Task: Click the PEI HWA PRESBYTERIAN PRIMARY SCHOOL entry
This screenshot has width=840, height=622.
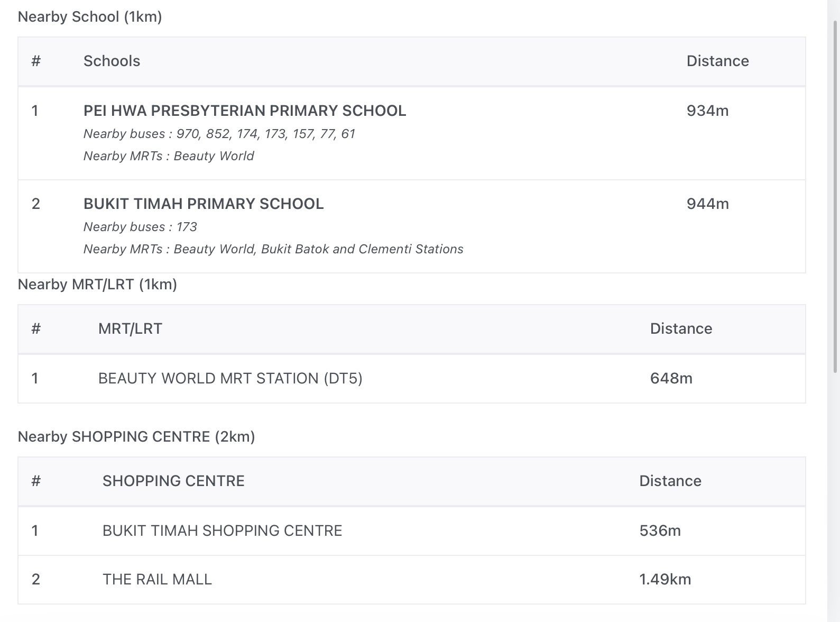Action: pyautogui.click(x=245, y=111)
